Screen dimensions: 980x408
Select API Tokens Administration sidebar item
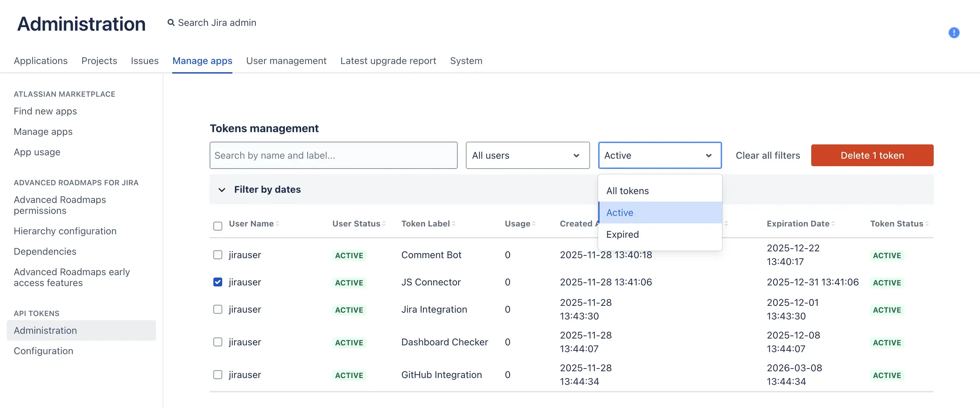[81, 330]
